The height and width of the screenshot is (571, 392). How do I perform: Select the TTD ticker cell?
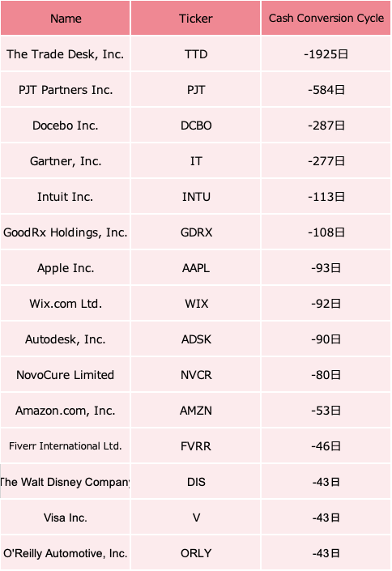196,54
